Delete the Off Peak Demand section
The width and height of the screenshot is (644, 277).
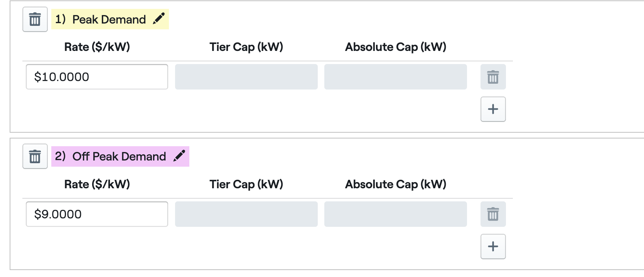[35, 156]
